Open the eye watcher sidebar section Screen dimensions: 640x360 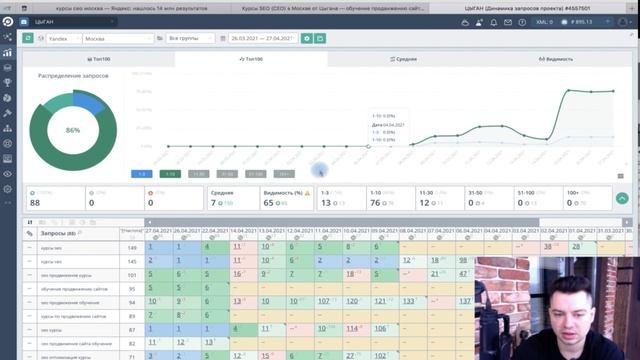coord(8,174)
